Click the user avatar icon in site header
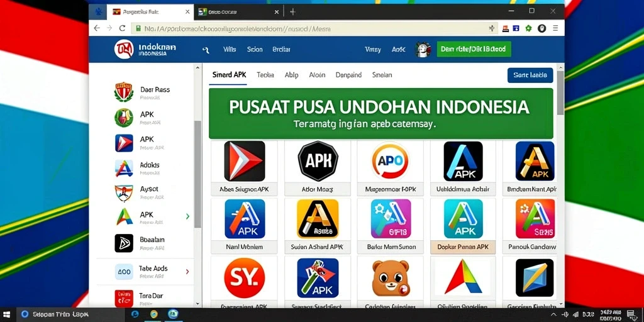The height and width of the screenshot is (322, 644). tap(423, 50)
